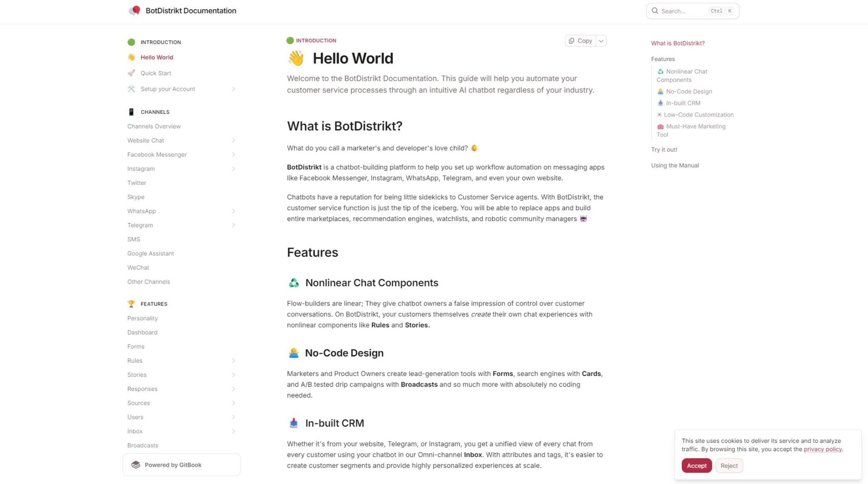Expand the Setup your Account chevron
The image size is (868, 484).
[233, 89]
